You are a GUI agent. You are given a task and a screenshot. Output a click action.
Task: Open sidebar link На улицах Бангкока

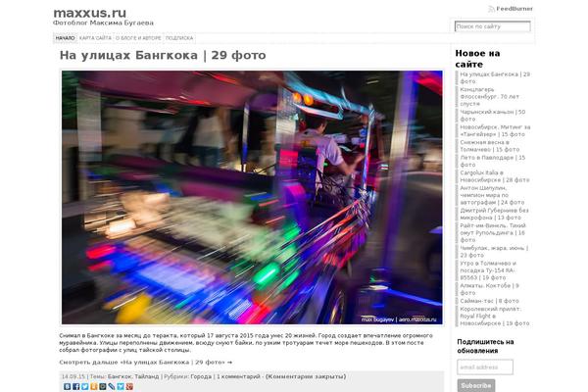[x=495, y=77]
